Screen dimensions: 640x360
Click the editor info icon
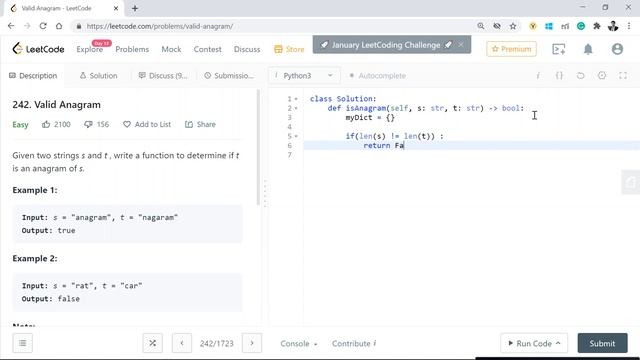[538, 76]
